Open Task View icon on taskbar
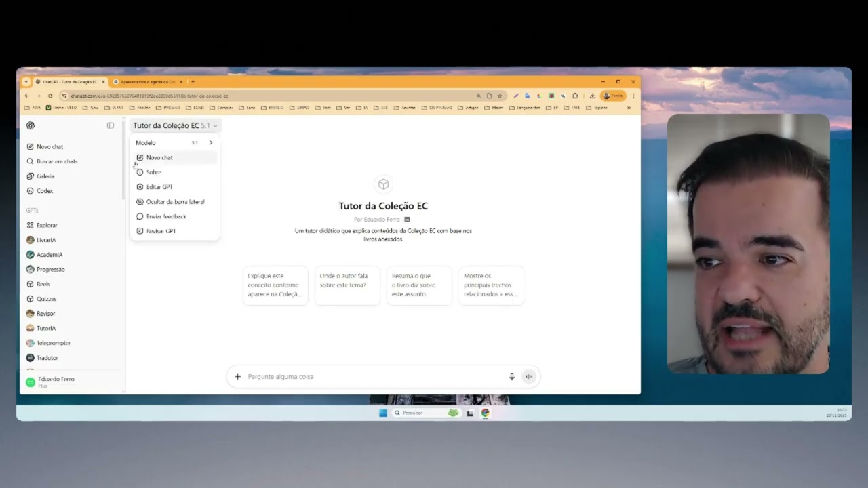Screen dimensions: 868x488 (470, 413)
